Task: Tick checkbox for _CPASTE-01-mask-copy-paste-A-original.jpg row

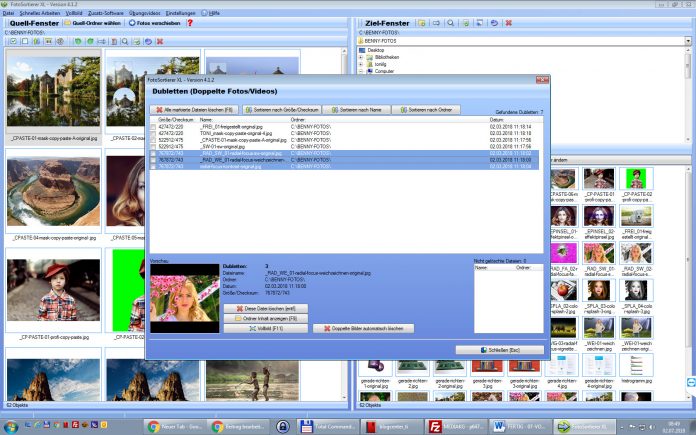Action: click(x=153, y=140)
